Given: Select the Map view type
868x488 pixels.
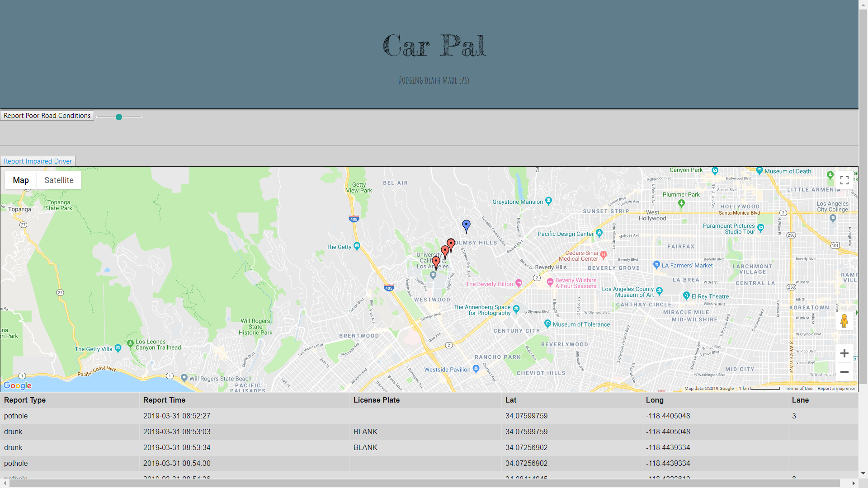Looking at the screenshot, I should pos(21,180).
